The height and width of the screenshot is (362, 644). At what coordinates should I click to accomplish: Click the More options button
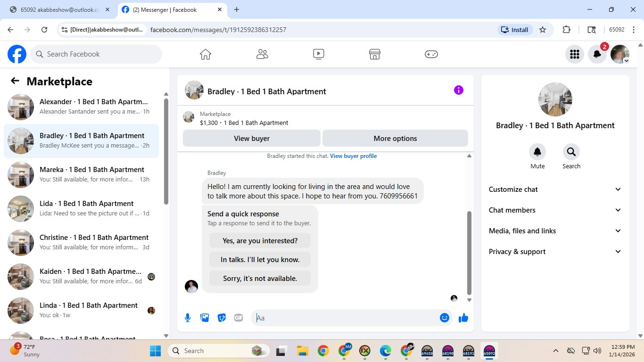pos(395,139)
